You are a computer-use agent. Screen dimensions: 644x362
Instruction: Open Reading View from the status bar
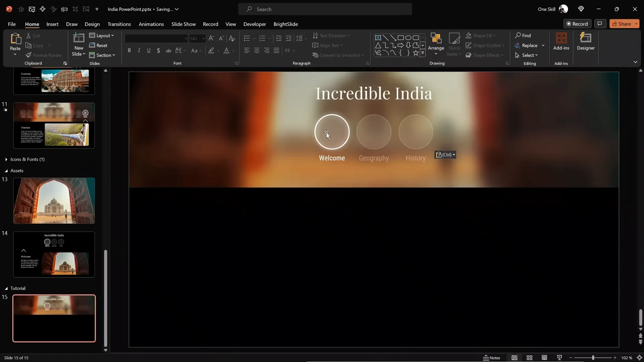pyautogui.click(x=544, y=358)
